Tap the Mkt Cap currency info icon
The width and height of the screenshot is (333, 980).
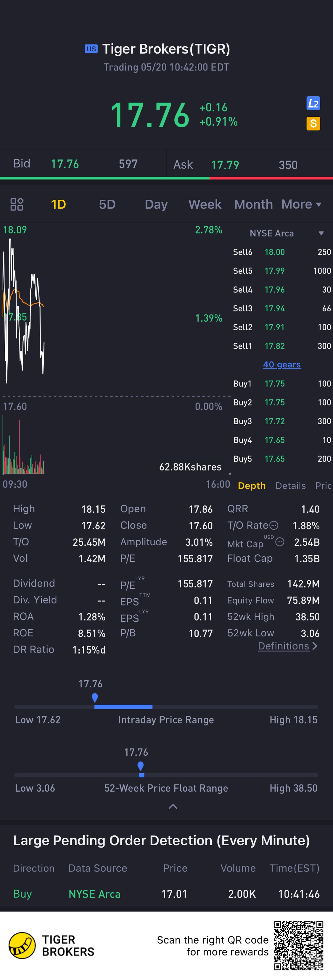tap(280, 542)
